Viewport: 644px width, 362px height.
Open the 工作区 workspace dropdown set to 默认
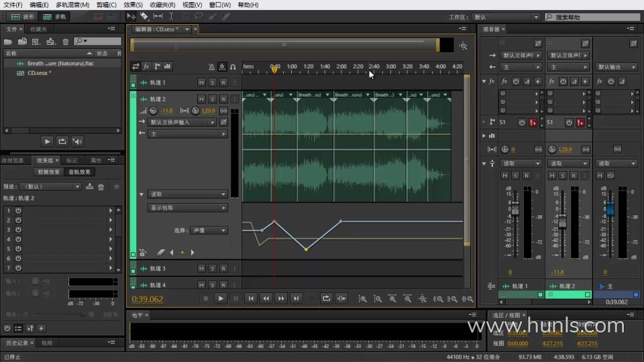503,17
